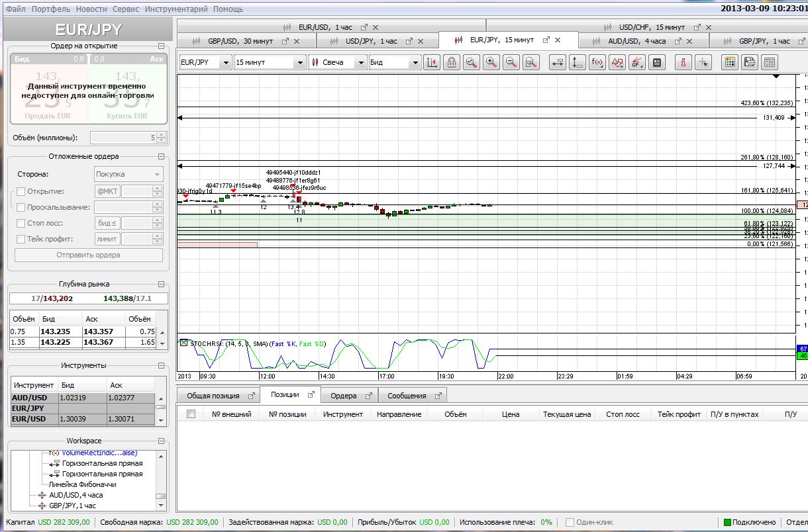Click the zoom out magnifier icon
Viewport: 808px width, 532px height.
pos(511,63)
